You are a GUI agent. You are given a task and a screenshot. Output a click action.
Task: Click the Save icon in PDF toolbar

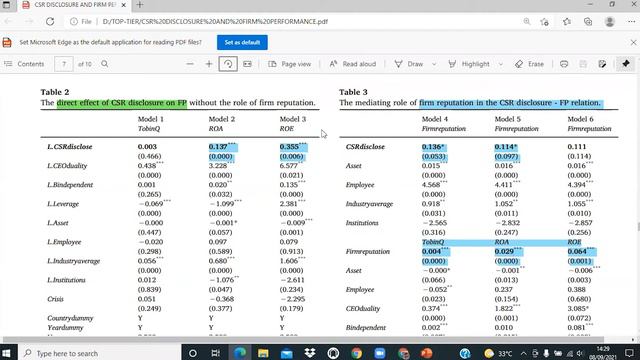pos(583,64)
